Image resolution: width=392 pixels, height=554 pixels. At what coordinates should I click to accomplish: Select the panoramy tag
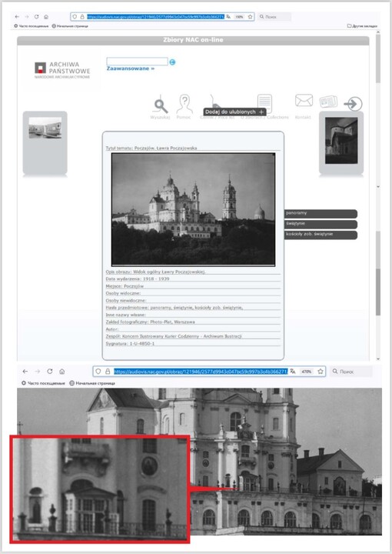pyautogui.click(x=321, y=213)
